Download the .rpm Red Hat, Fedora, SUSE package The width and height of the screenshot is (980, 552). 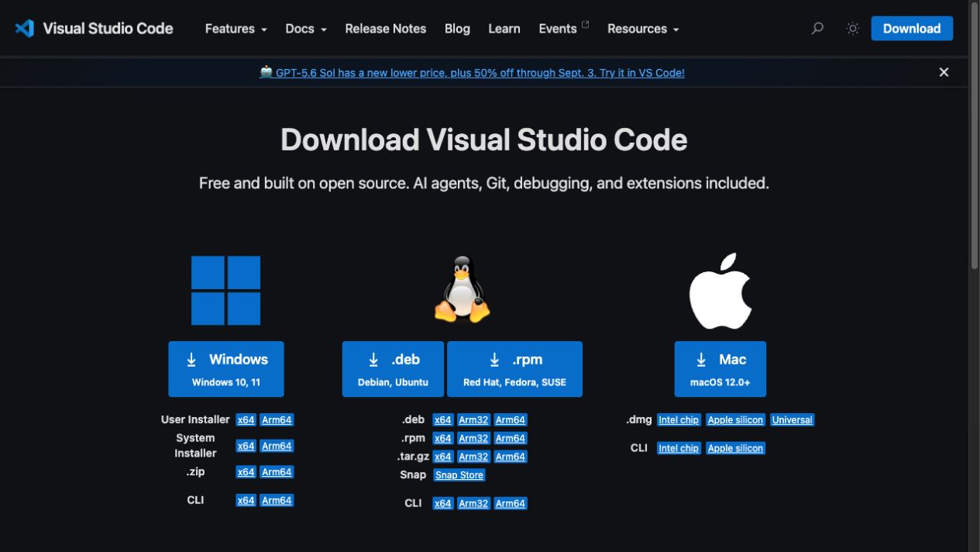click(514, 369)
